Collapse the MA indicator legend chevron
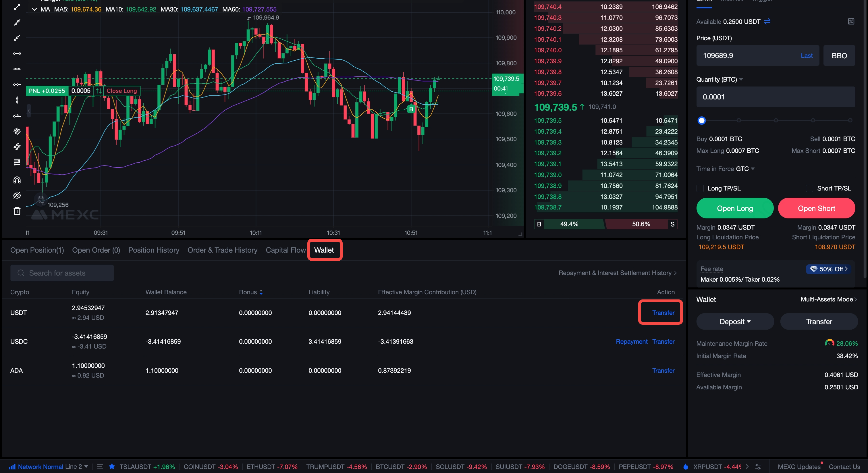This screenshot has width=868, height=473. (x=34, y=9)
